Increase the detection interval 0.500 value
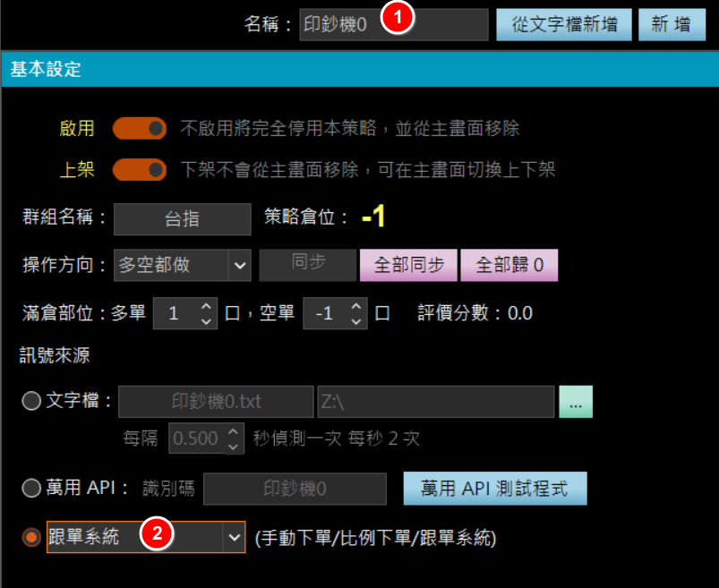 click(234, 431)
